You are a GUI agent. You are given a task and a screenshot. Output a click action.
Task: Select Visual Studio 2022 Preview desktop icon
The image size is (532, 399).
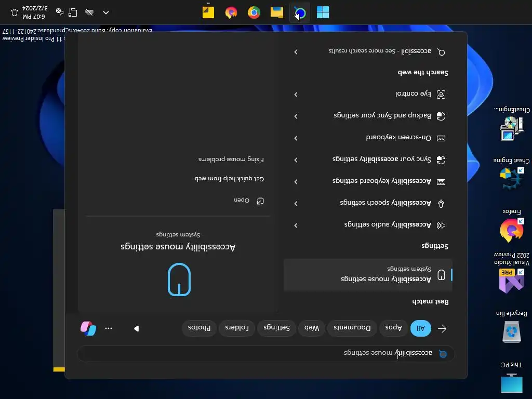pyautogui.click(x=512, y=273)
